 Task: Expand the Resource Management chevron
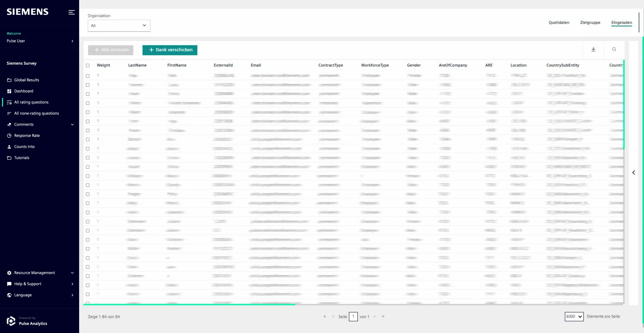72,273
